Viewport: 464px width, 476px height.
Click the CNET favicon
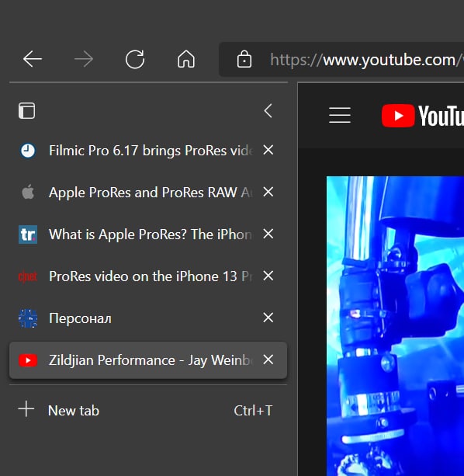click(x=28, y=276)
